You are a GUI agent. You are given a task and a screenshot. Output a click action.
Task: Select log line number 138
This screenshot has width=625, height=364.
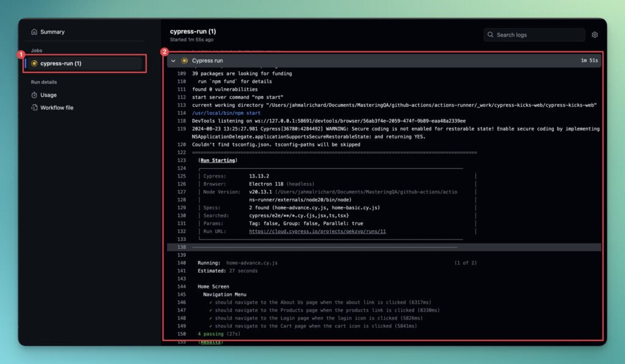pos(181,248)
